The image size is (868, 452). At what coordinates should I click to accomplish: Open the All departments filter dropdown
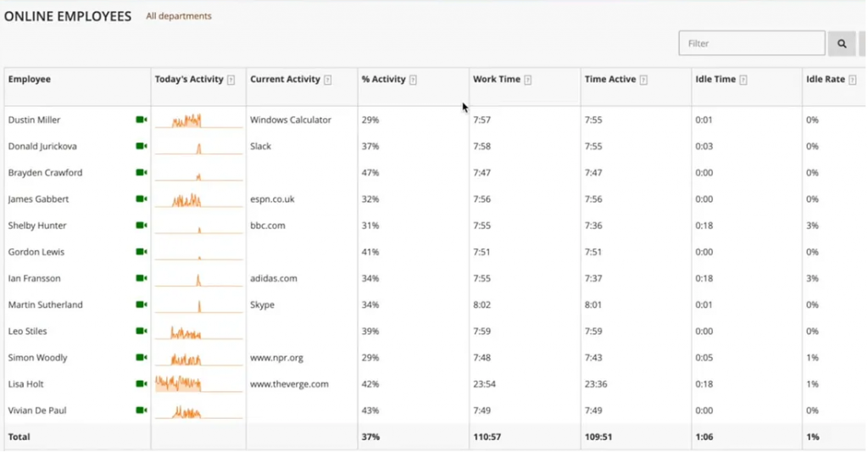click(x=179, y=16)
